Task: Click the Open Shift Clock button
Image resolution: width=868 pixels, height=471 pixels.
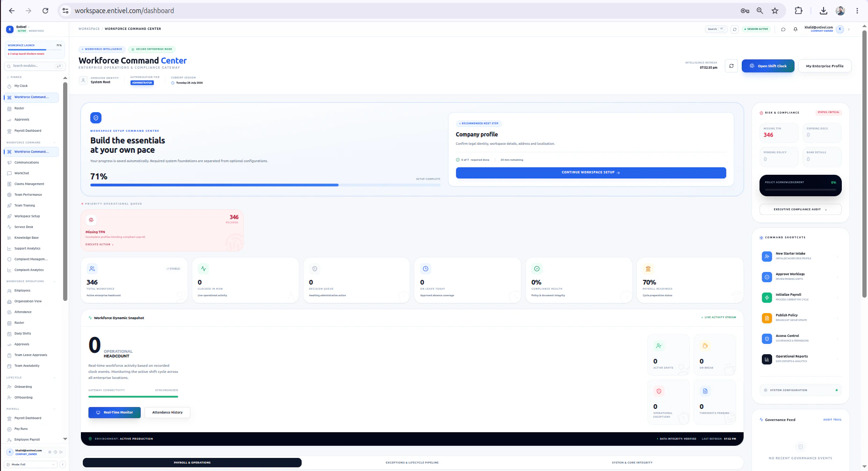Action: (x=768, y=66)
